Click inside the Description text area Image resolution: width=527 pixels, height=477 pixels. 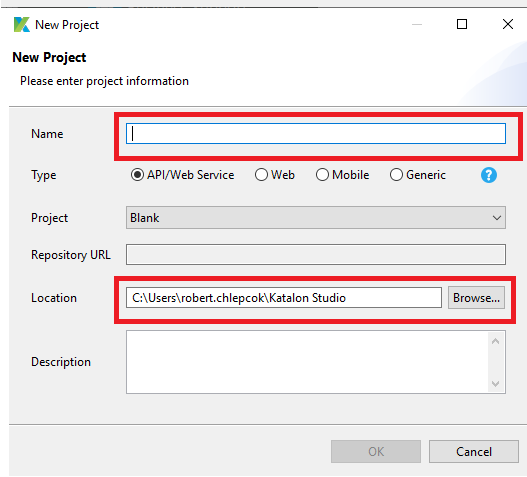click(x=307, y=362)
